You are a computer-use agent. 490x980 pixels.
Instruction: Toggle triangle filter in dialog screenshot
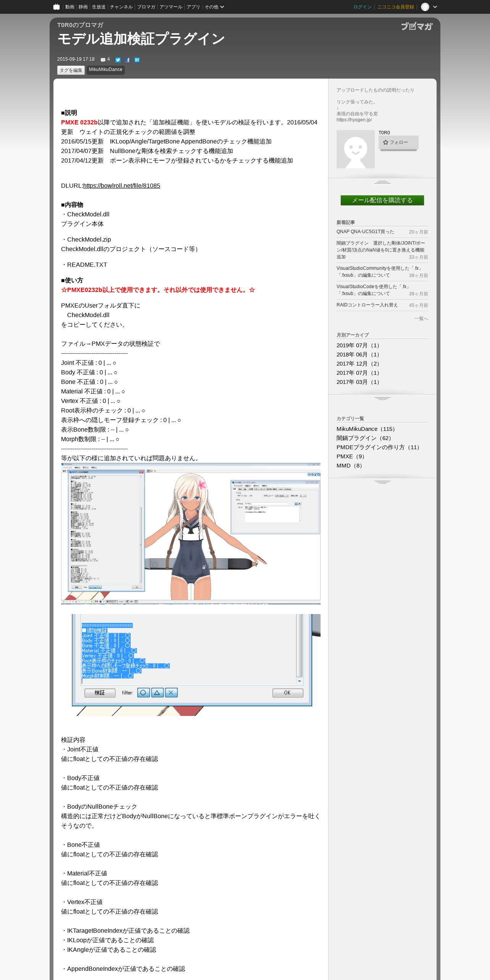[157, 693]
